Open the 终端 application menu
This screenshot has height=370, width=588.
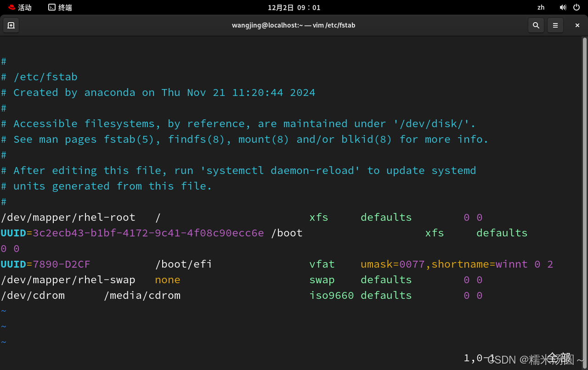coord(60,7)
